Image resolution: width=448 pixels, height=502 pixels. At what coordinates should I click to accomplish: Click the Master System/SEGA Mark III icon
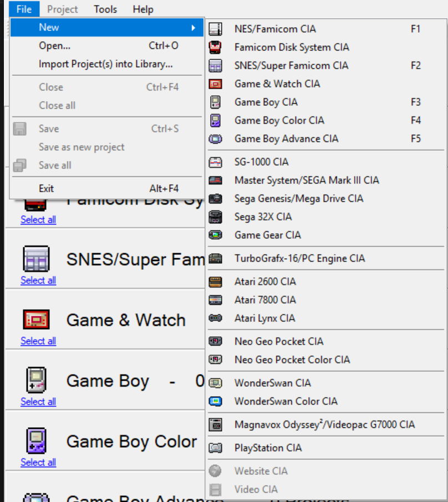[215, 180]
